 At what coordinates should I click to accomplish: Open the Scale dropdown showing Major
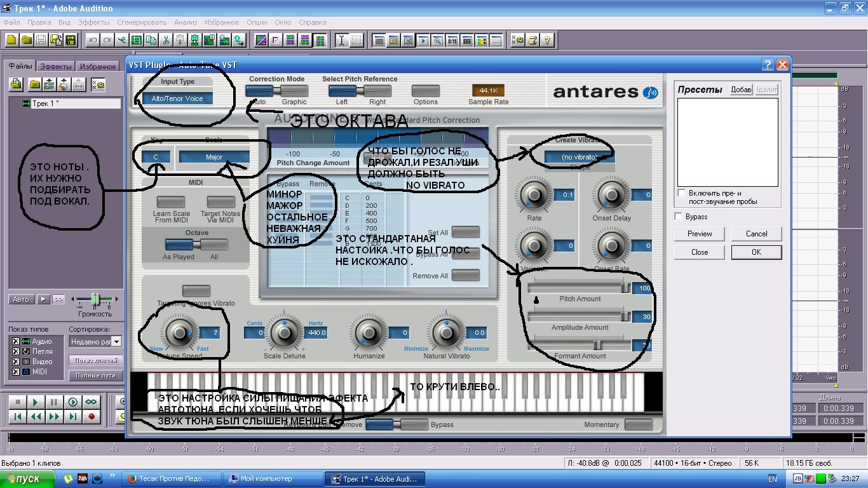214,157
